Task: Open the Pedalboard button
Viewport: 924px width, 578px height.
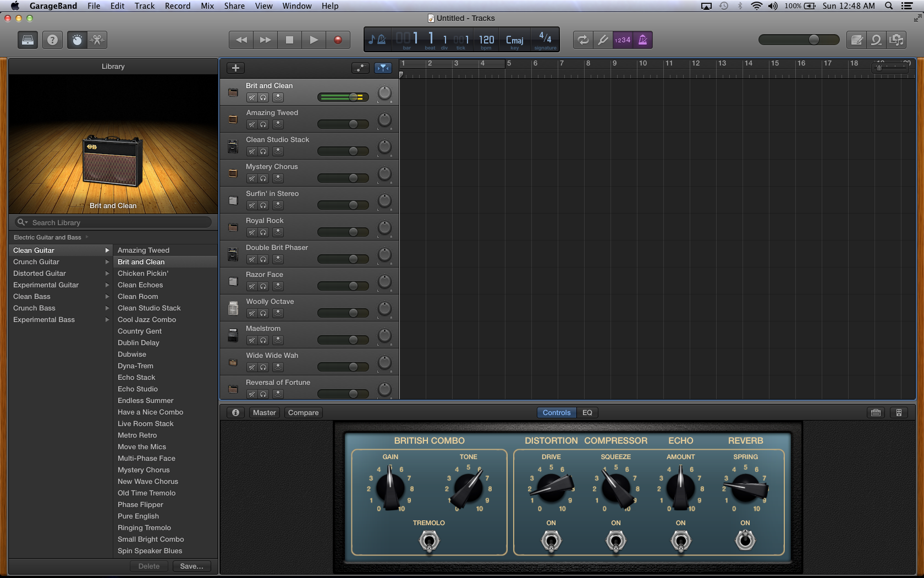Action: (x=899, y=412)
